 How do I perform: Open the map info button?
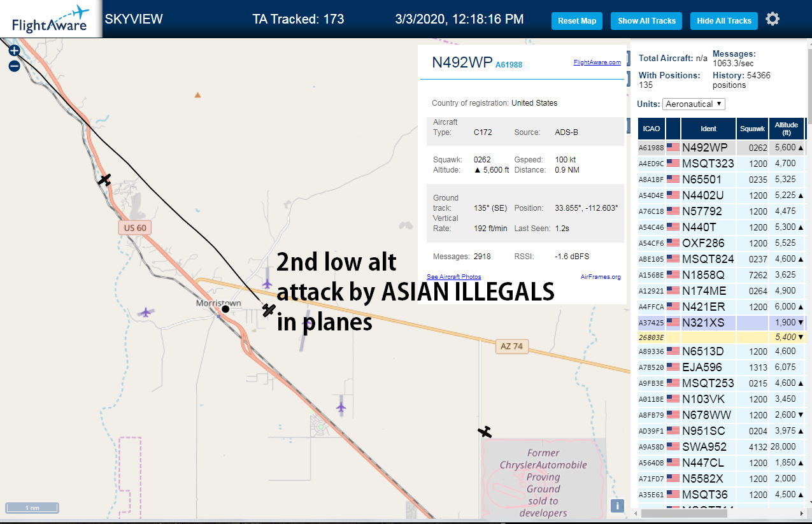(617, 506)
